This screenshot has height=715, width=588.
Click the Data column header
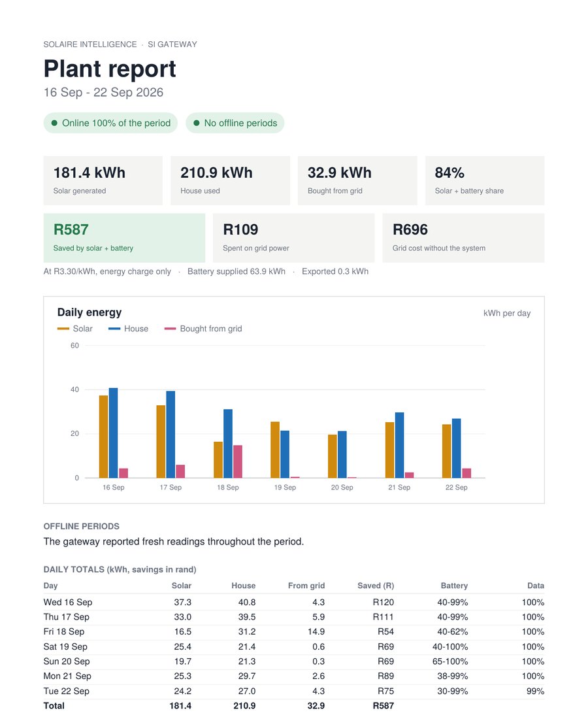pos(536,586)
